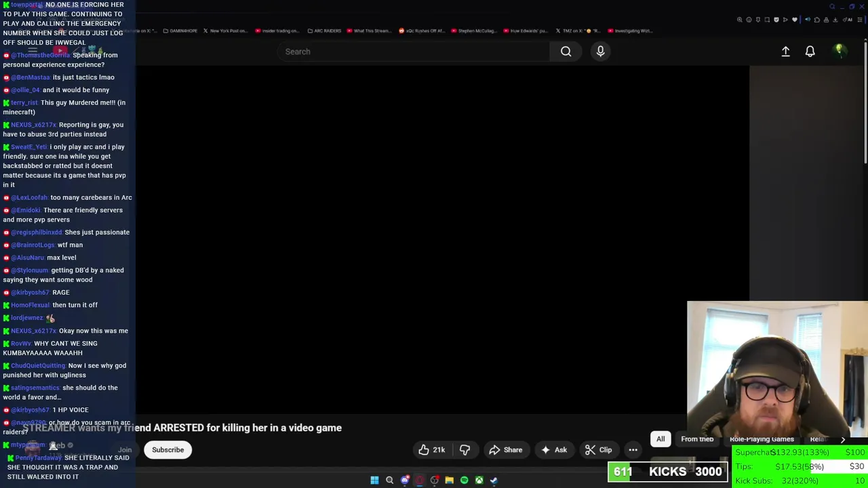Viewport: 868px width, 488px height.
Task: Open the New York Post bookmark
Action: tap(225, 30)
